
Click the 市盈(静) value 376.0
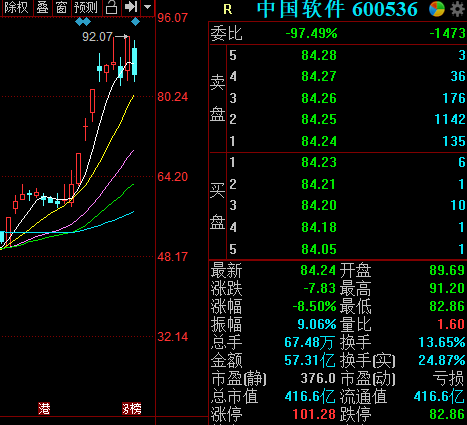(318, 378)
